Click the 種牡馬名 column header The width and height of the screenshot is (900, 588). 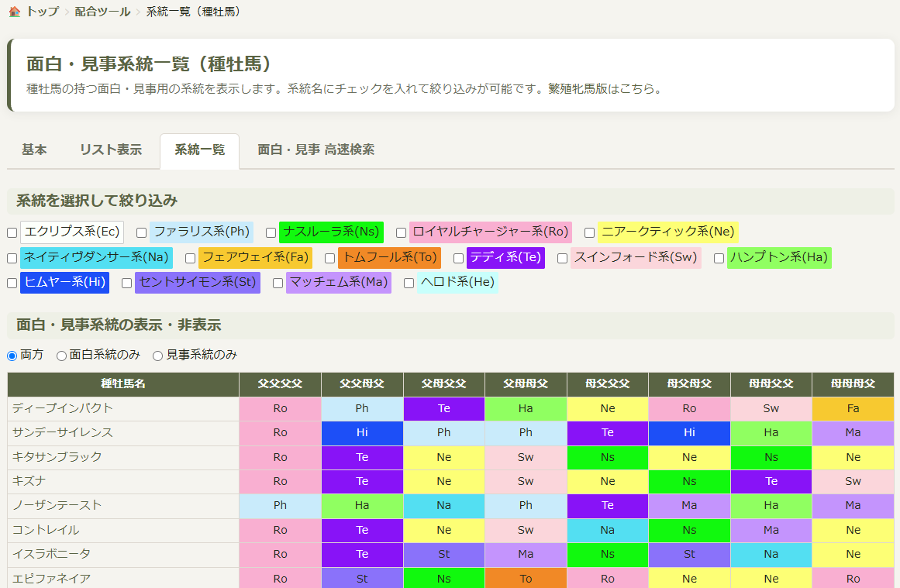pos(122,383)
